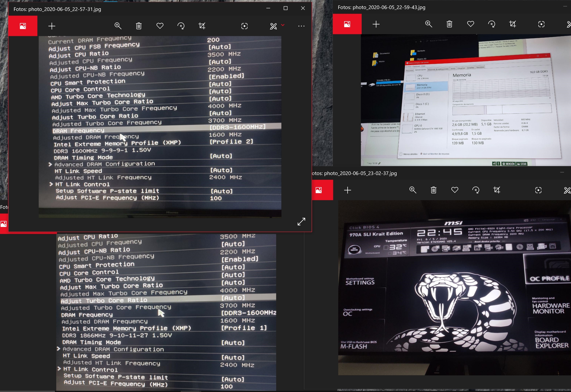Delete the photo in 23-02-37 window
Image resolution: width=571 pixels, height=392 pixels.
coord(434,190)
